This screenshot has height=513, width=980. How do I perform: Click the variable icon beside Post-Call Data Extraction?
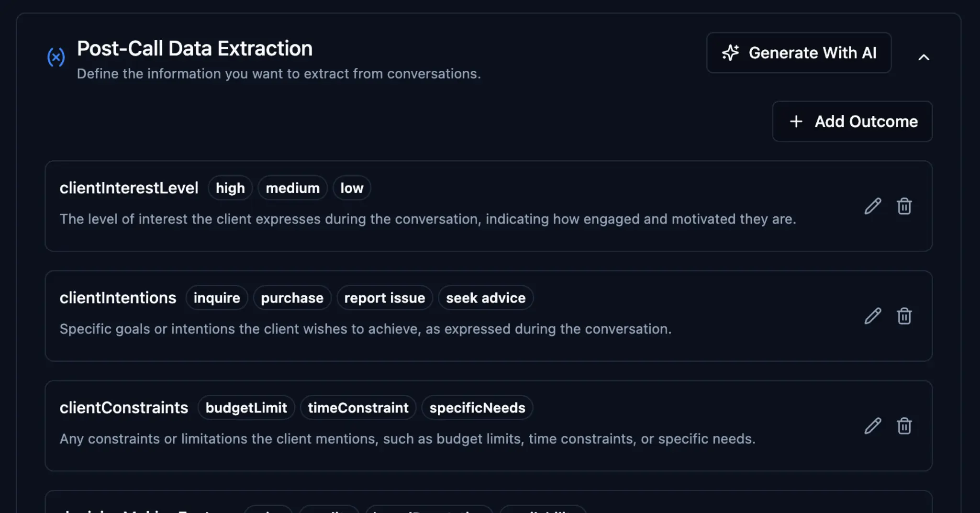(56, 57)
